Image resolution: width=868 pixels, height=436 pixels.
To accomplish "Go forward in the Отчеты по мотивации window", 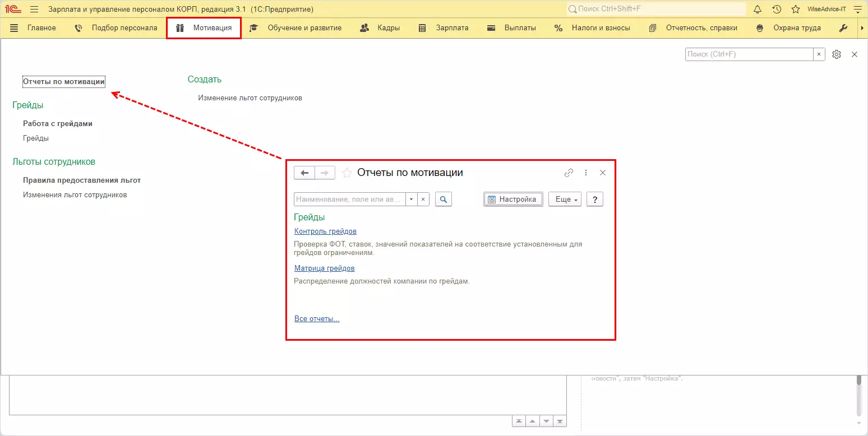I will coord(325,173).
